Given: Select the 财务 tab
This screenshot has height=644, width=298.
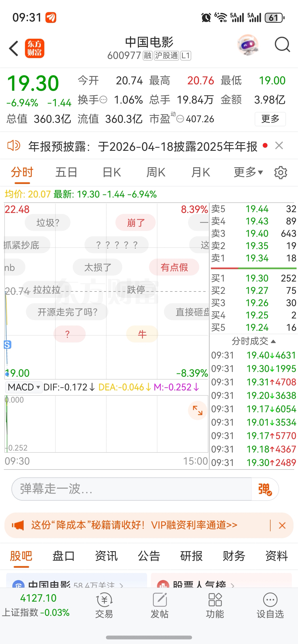Looking at the screenshot, I should [234, 556].
